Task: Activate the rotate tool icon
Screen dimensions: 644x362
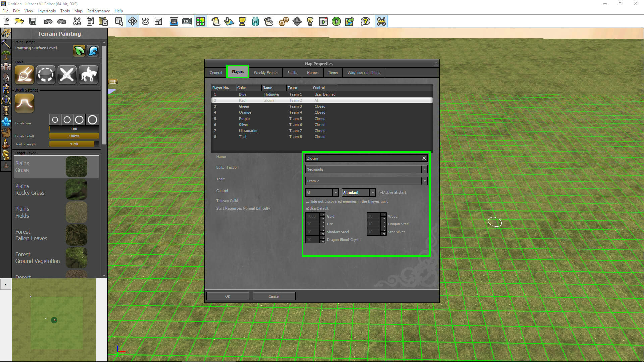Action: tap(145, 22)
